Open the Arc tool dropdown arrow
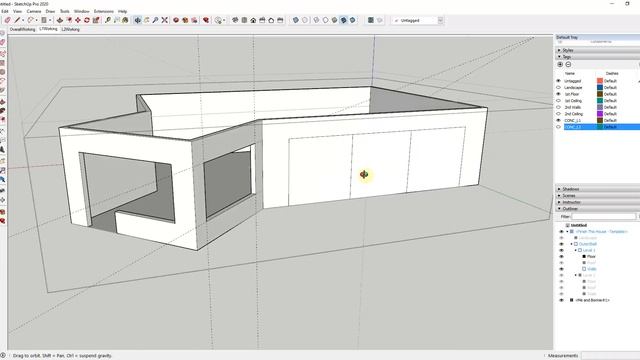This screenshot has width=640, height=360. pos(36,20)
